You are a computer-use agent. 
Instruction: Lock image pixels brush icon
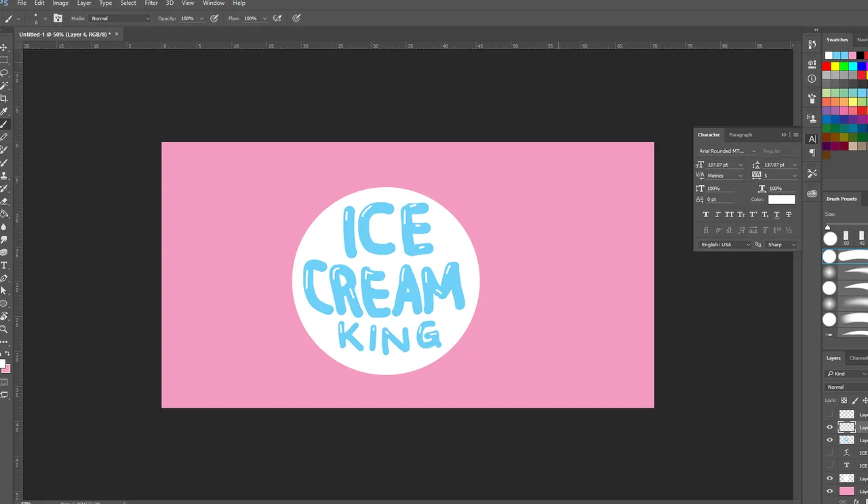click(x=855, y=401)
